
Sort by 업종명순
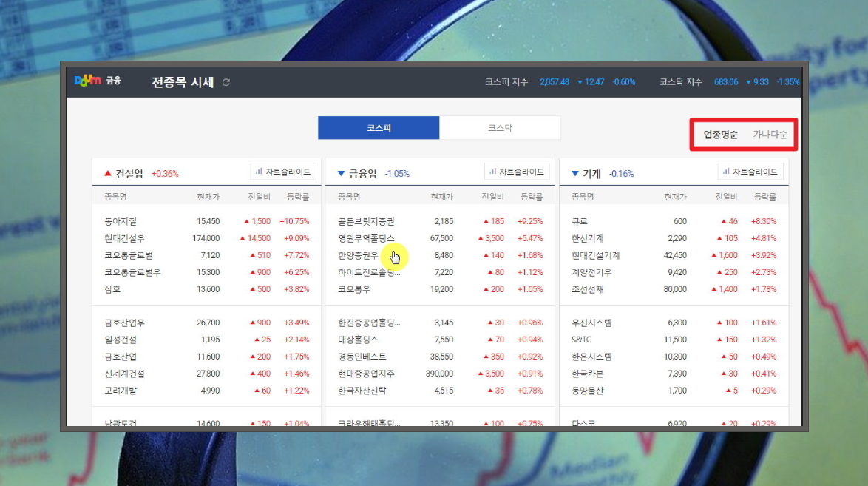720,135
